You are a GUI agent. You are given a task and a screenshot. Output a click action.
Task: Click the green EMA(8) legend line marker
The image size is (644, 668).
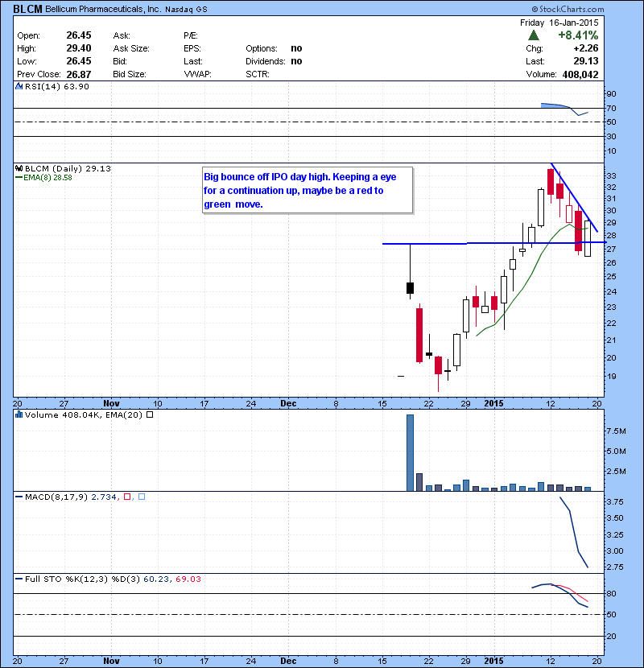click(x=19, y=178)
